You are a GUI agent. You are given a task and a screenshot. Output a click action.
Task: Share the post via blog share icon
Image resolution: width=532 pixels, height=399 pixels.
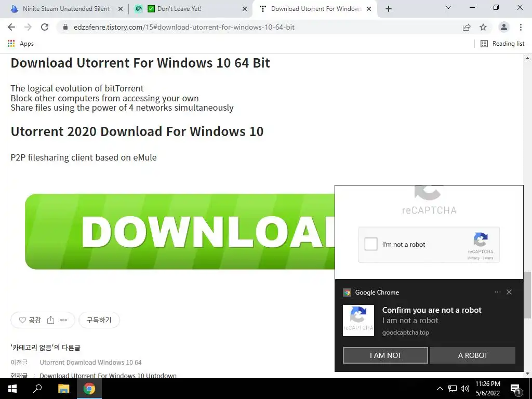50,320
